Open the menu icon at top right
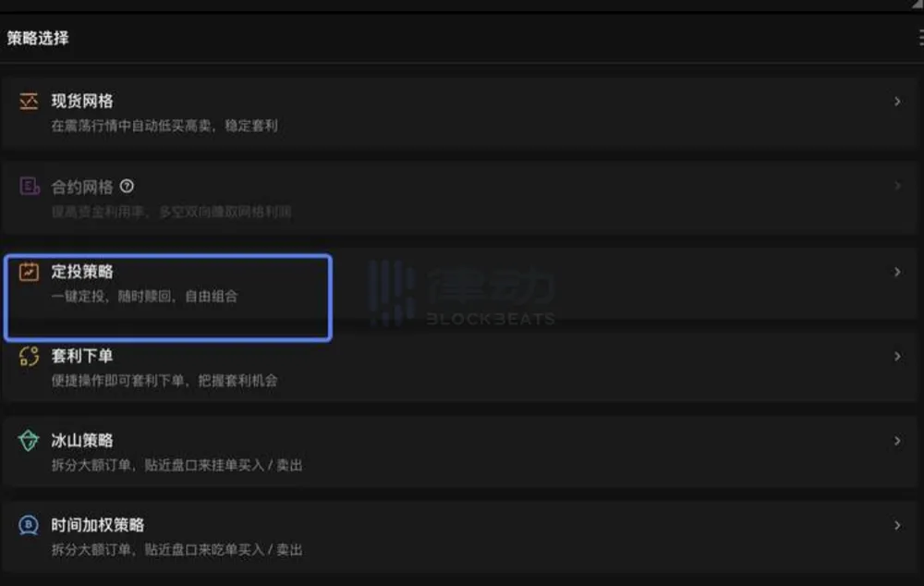Image resolution: width=924 pixels, height=586 pixels. (920, 38)
